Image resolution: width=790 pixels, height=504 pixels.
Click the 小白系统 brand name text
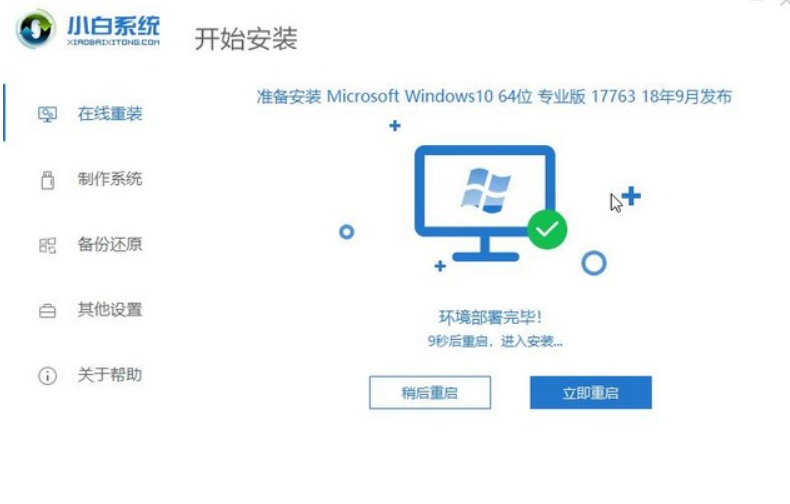click(113, 25)
